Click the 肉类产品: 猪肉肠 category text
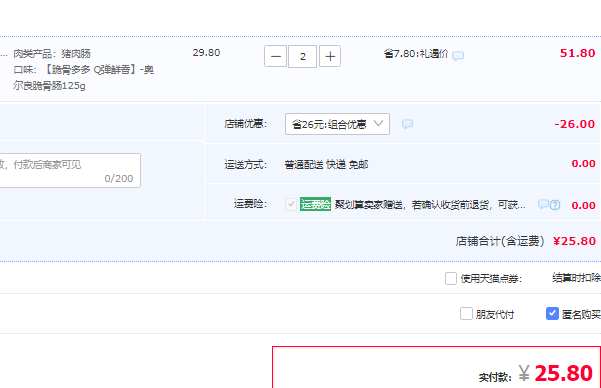 52,54
